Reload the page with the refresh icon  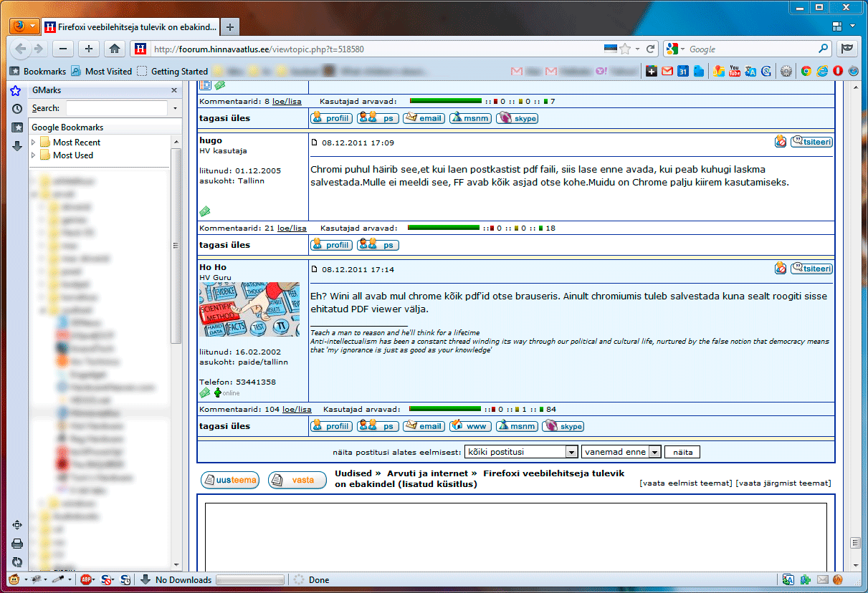pos(650,49)
